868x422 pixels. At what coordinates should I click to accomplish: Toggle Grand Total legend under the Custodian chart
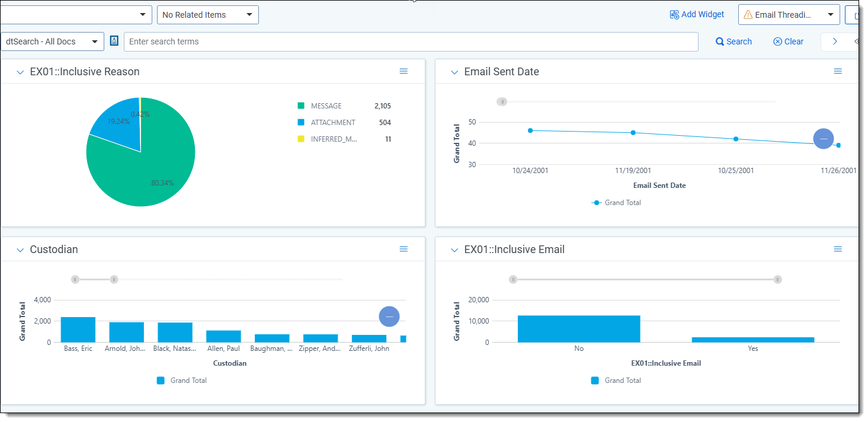pos(181,380)
